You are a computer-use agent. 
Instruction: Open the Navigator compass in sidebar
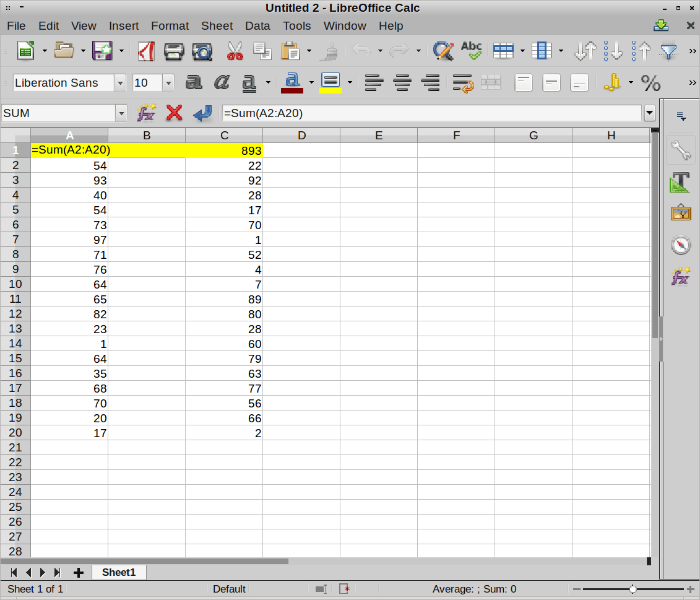click(x=680, y=245)
